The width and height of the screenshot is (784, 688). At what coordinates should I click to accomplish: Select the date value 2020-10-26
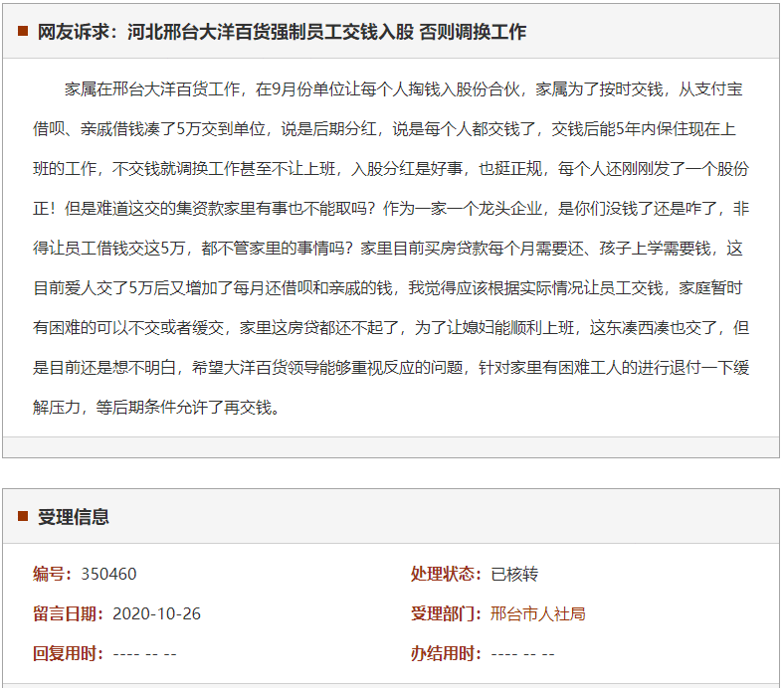coord(156,613)
